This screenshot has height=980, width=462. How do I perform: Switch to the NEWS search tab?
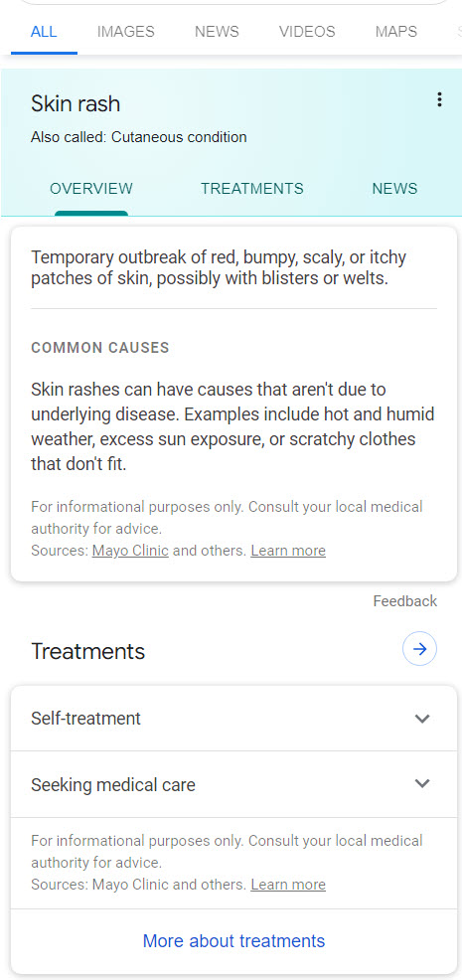pos(217,31)
